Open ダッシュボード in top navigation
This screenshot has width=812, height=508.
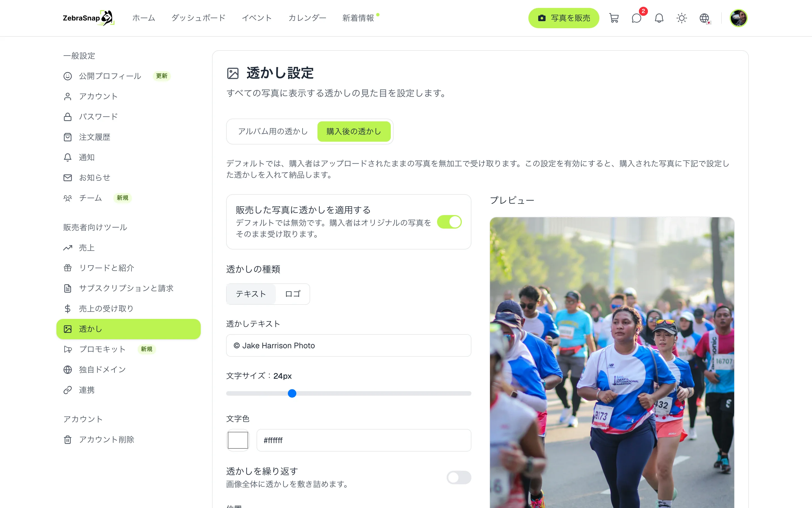coord(198,18)
